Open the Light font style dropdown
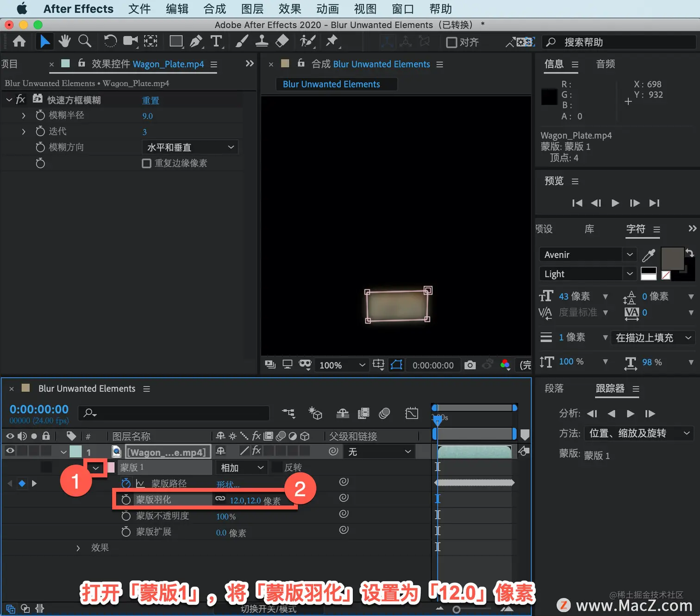 point(587,274)
